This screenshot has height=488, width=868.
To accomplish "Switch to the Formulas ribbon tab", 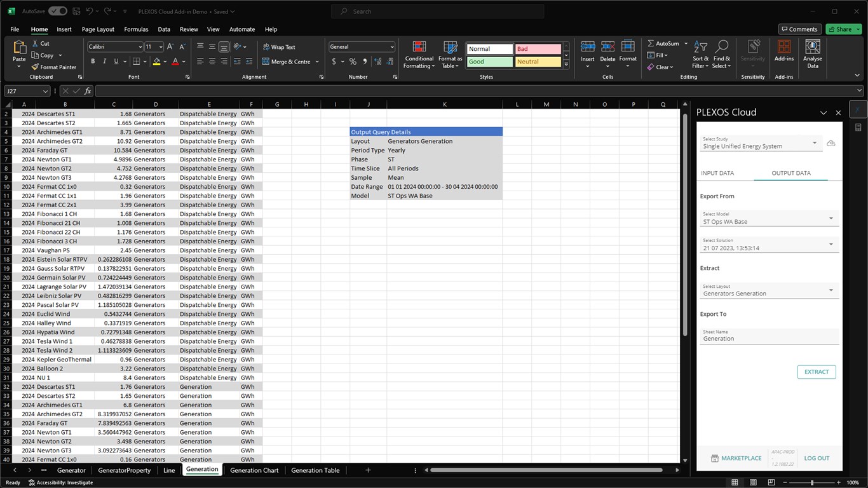I will [x=136, y=29].
